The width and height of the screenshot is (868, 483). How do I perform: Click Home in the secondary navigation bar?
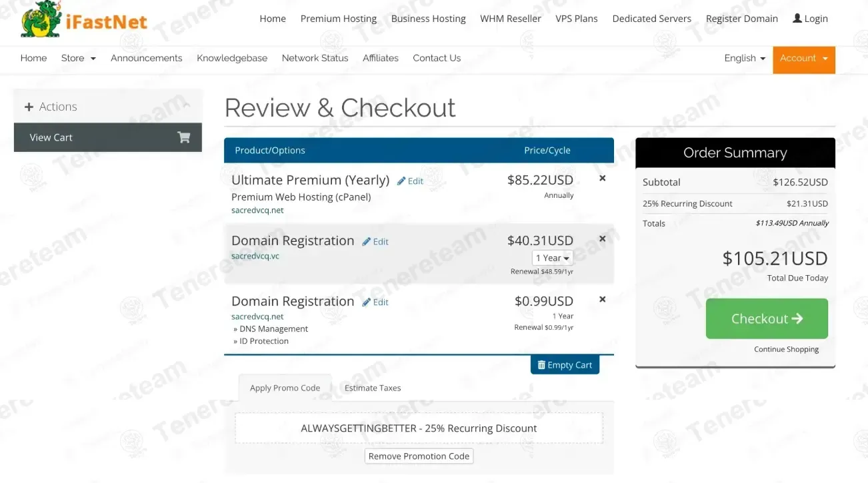(x=33, y=58)
